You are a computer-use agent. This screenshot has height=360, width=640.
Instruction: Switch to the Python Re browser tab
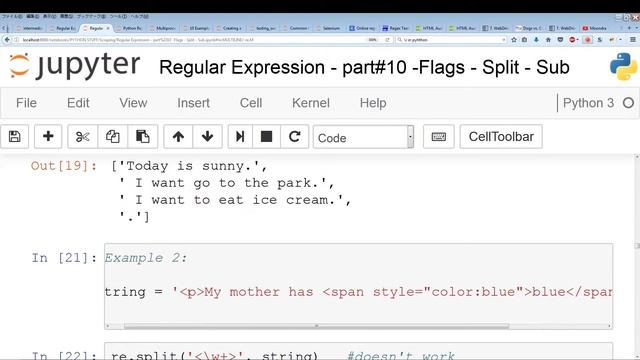[x=130, y=28]
